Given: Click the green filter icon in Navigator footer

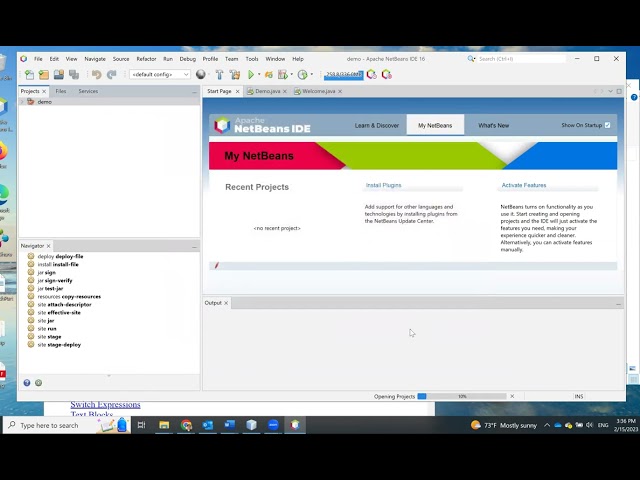Looking at the screenshot, I should [x=38, y=383].
